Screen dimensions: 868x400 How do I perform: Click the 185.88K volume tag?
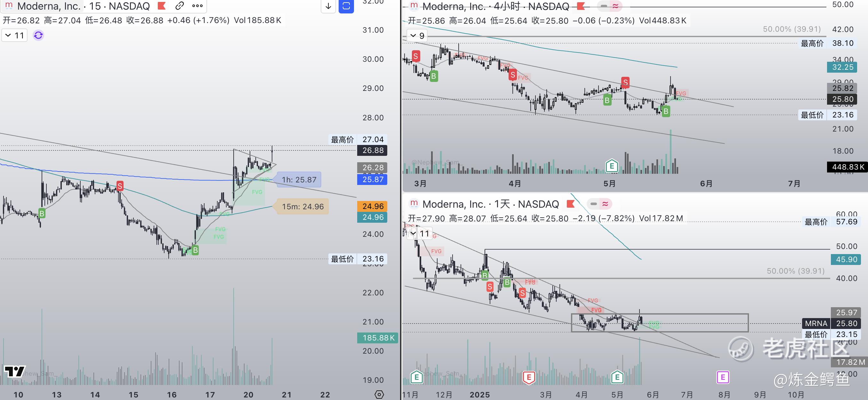377,338
